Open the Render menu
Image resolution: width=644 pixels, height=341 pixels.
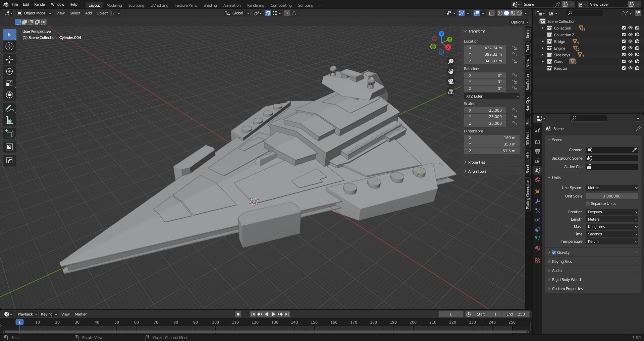point(40,4)
